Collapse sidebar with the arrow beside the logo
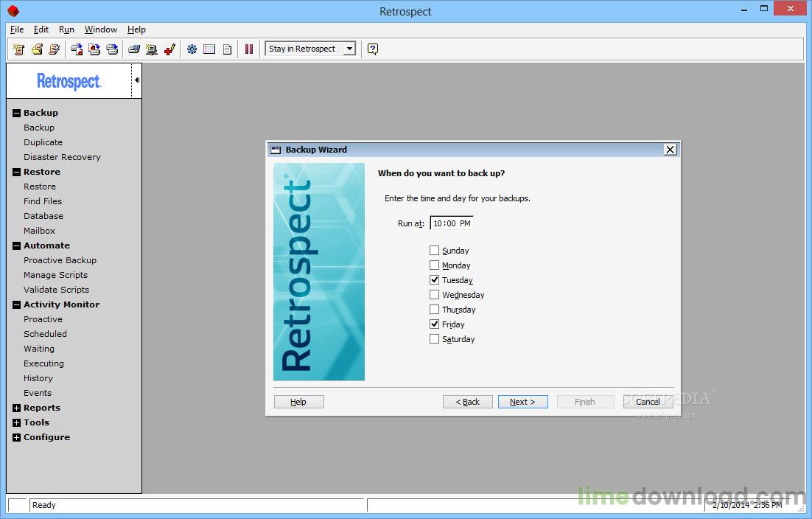This screenshot has height=519, width=812. 137,80
